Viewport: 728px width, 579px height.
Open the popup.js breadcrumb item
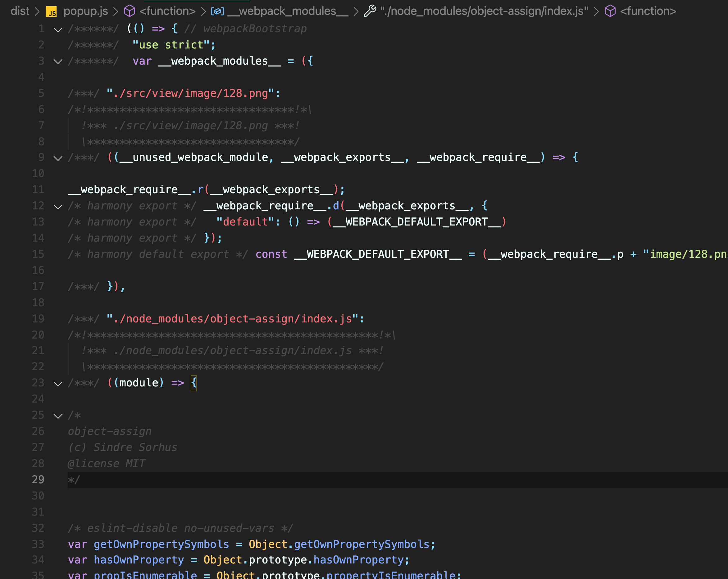click(x=86, y=11)
